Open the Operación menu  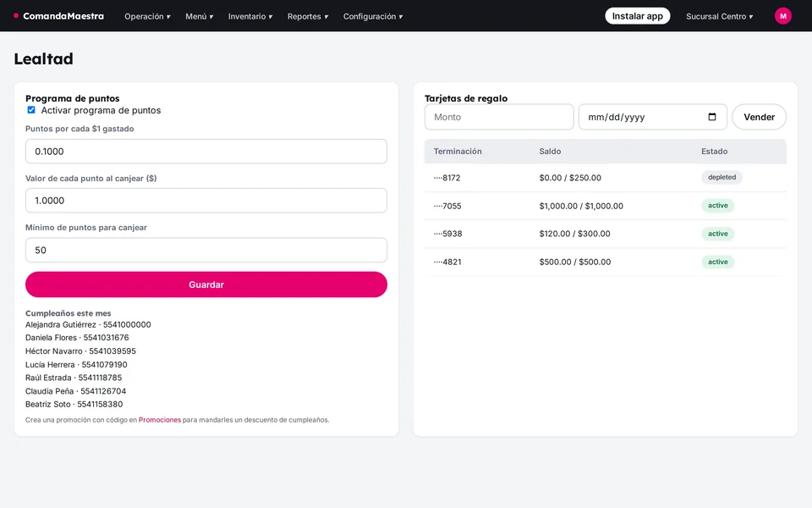(147, 16)
